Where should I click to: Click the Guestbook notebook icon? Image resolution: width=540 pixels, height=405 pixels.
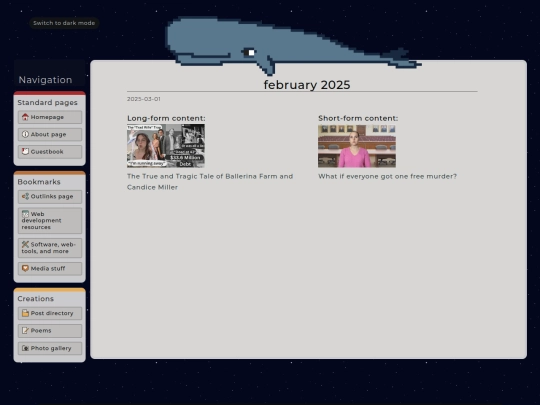tap(25, 152)
